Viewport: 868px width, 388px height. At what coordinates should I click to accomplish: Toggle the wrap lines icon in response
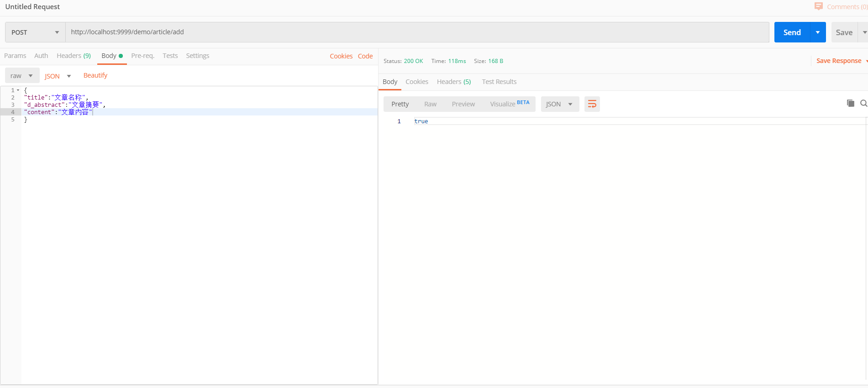click(x=592, y=104)
